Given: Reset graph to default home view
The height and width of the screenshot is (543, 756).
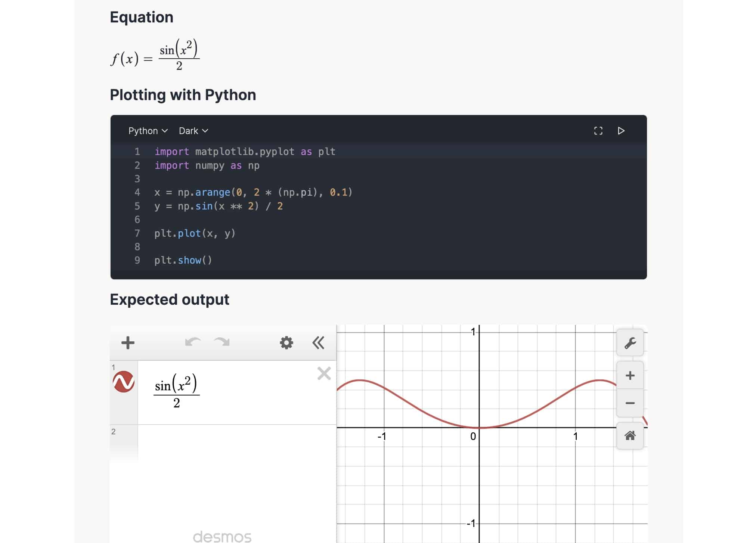Looking at the screenshot, I should [x=630, y=435].
